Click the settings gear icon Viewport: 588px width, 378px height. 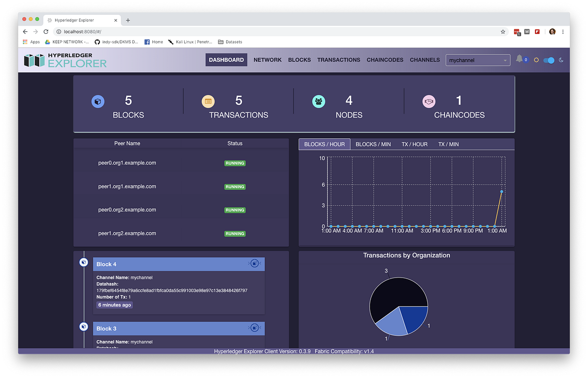[536, 59]
